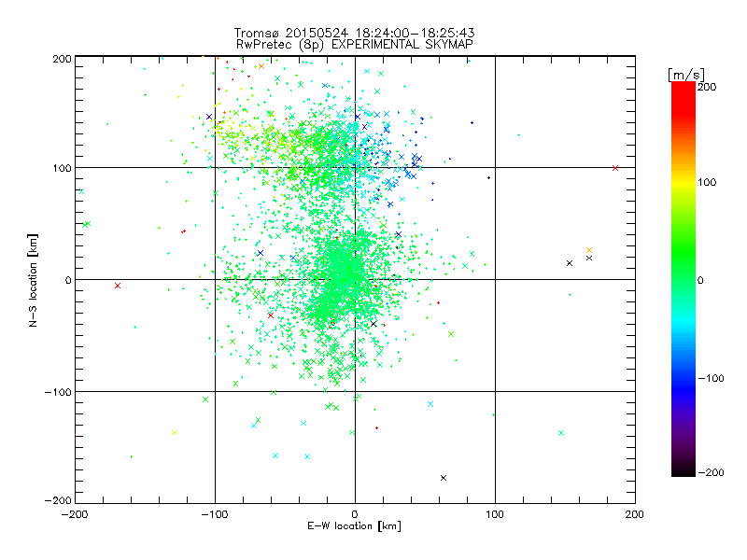Click the velocity color bar
The width and height of the screenshot is (747, 560).
(x=684, y=279)
